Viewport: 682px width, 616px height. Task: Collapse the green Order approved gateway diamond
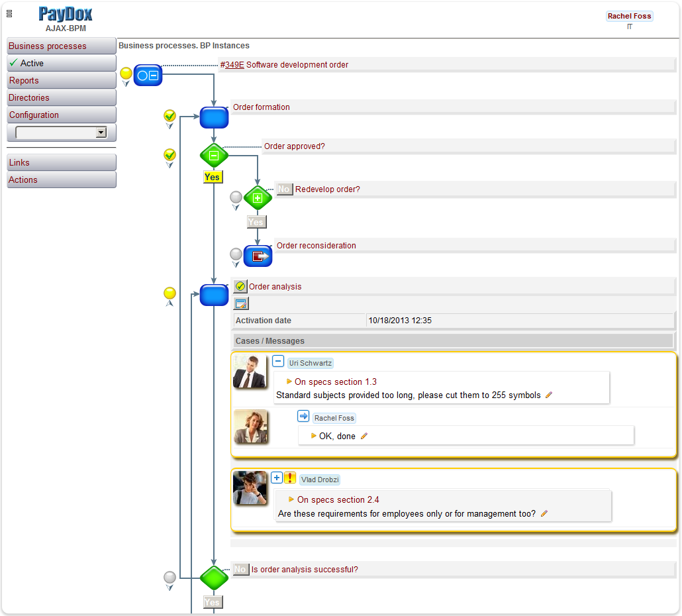214,155
